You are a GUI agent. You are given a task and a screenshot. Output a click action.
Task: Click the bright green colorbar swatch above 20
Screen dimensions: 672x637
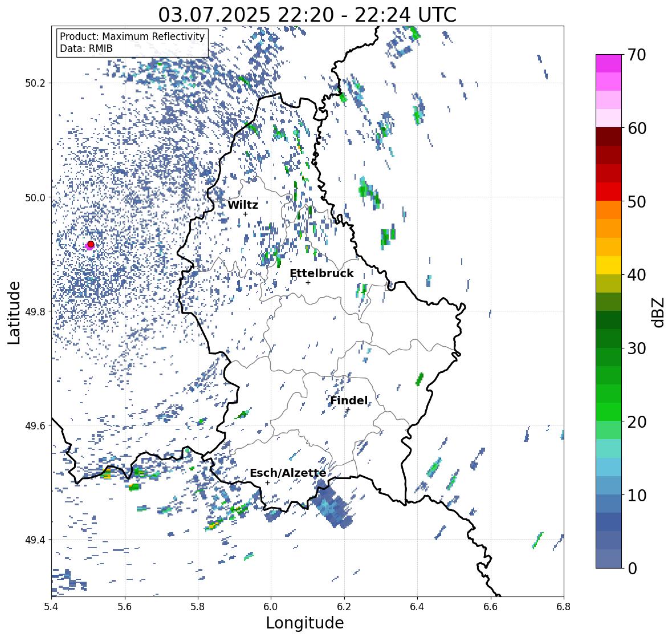coord(609,412)
